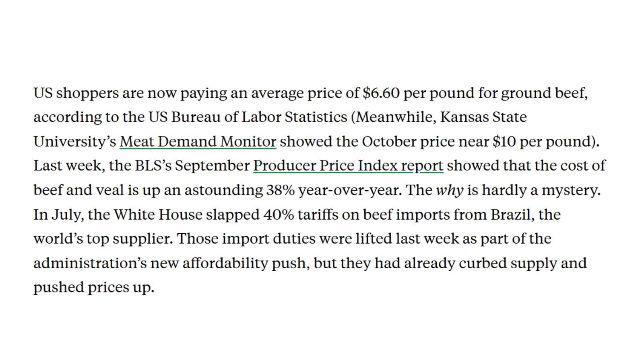Click the italicized word "why"
This screenshot has width=644, height=362.
click(x=450, y=190)
